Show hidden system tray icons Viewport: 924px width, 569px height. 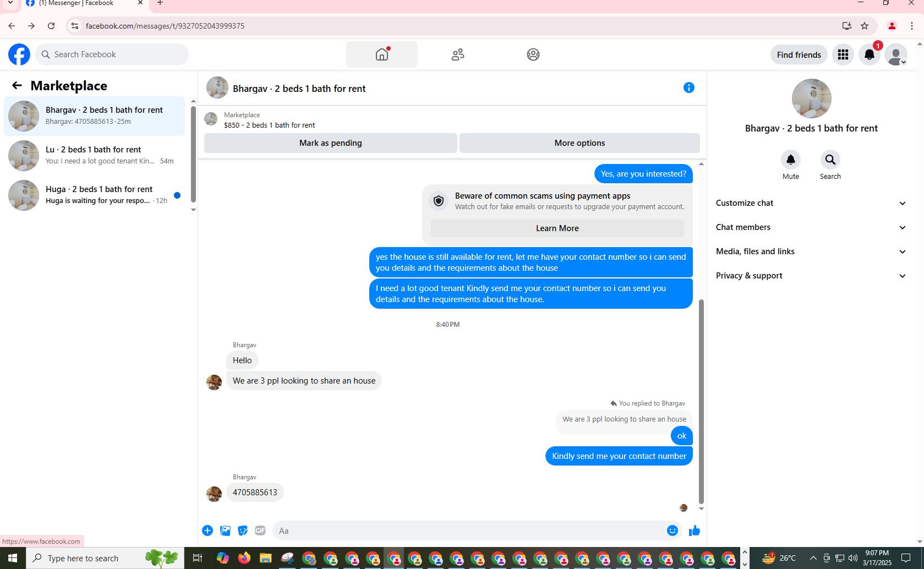[x=813, y=558]
